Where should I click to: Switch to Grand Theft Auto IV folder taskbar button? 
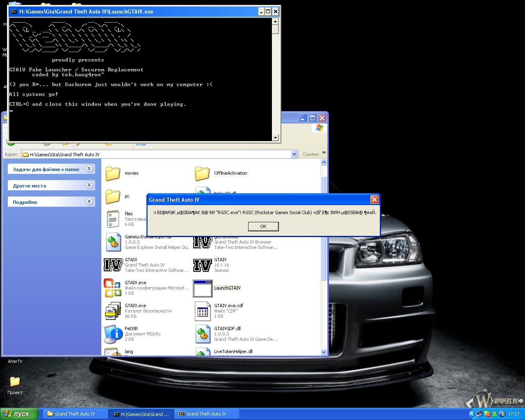(x=75, y=414)
